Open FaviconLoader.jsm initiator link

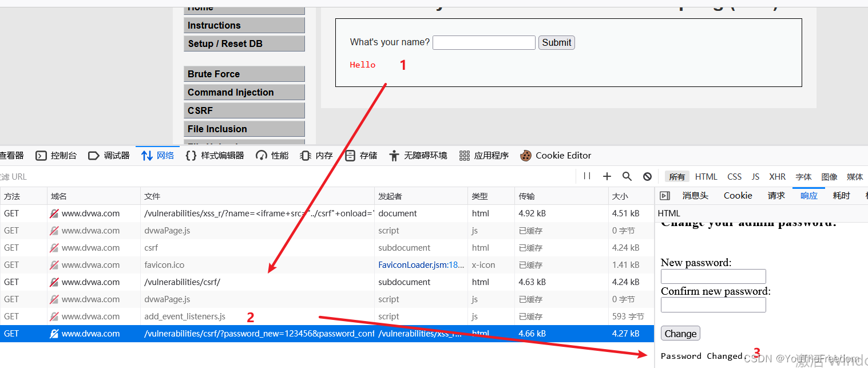[x=421, y=265]
